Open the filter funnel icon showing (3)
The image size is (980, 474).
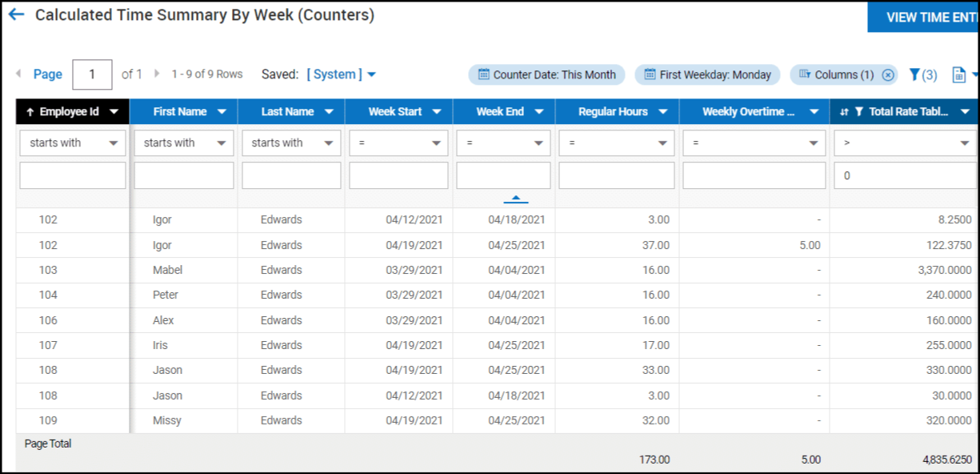click(923, 74)
